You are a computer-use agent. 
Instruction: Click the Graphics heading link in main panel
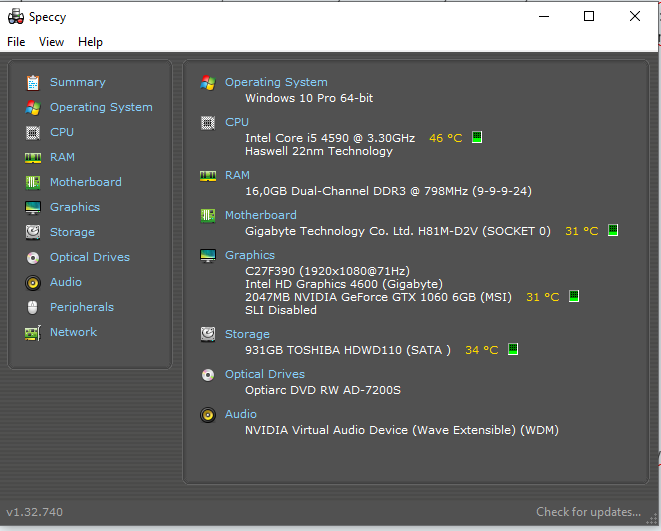[250, 255]
